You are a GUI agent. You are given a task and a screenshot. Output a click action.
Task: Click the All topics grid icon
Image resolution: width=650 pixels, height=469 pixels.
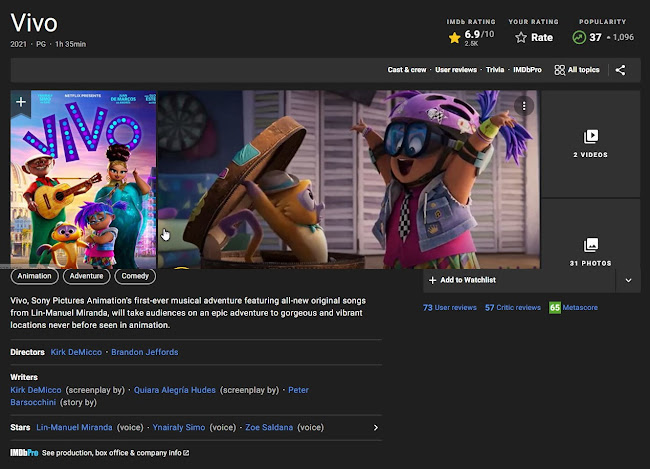pyautogui.click(x=559, y=70)
